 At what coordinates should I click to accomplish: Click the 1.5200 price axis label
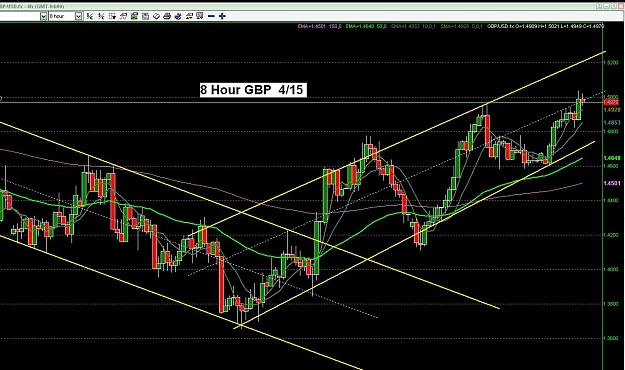pyautogui.click(x=611, y=63)
